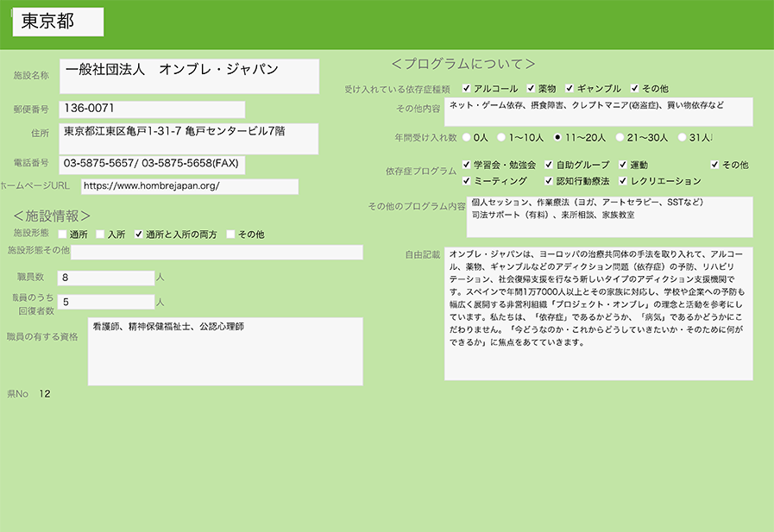Image resolution: width=774 pixels, height=532 pixels.
Task: Click the 自由記載 free description text box
Action: point(598,313)
